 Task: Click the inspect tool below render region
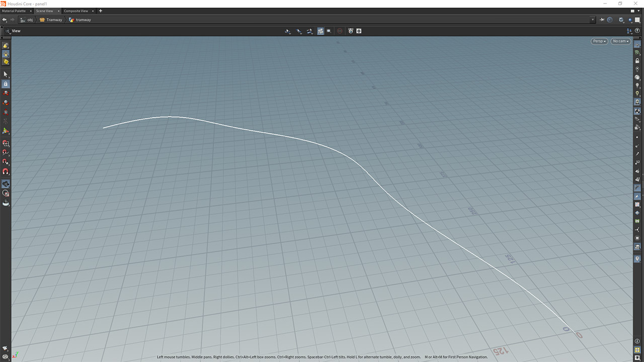point(6,203)
